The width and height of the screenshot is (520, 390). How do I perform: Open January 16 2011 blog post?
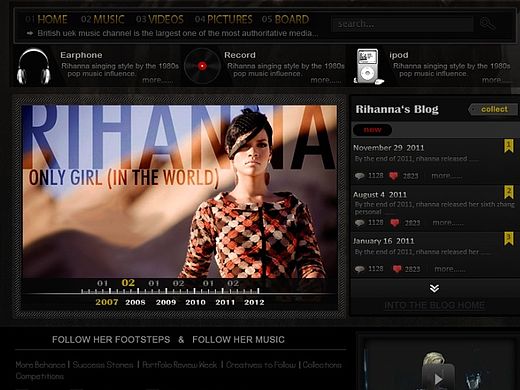pos(383,241)
